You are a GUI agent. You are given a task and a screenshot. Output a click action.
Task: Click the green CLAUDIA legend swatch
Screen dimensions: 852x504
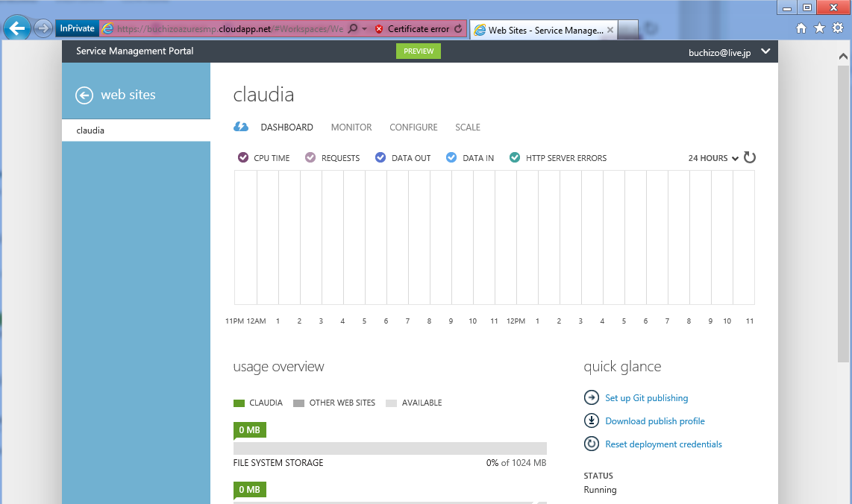pyautogui.click(x=239, y=403)
